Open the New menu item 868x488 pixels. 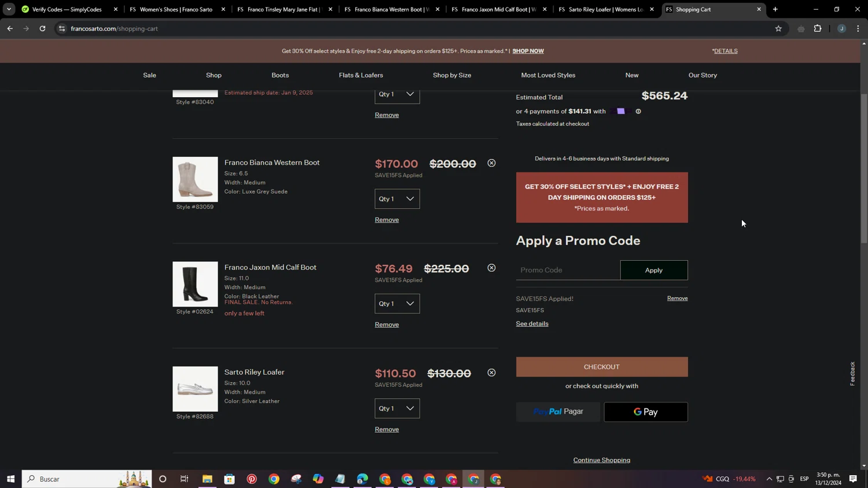click(632, 75)
